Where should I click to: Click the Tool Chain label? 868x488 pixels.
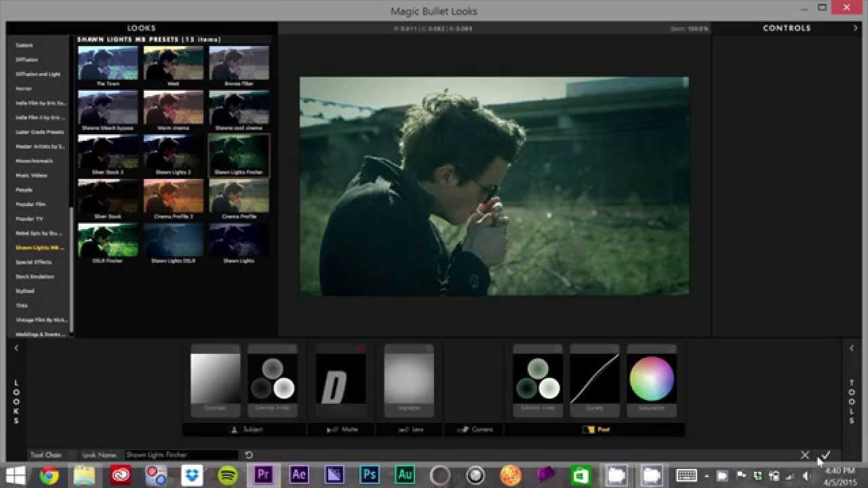[x=45, y=455]
